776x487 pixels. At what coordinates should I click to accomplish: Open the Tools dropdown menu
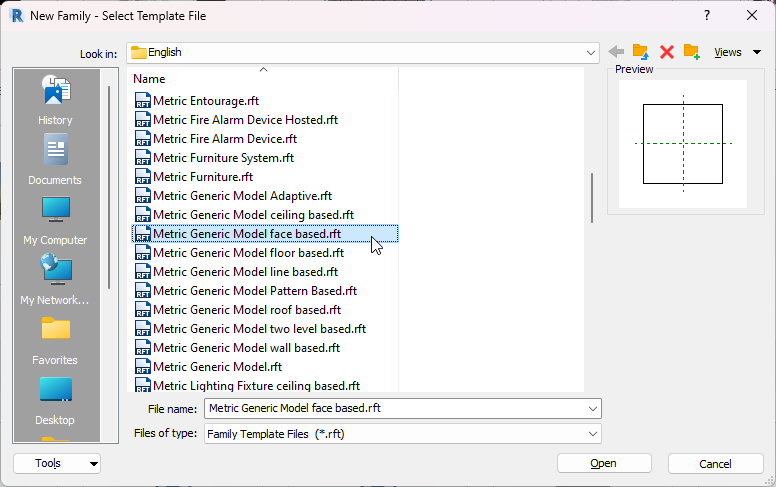pos(57,463)
